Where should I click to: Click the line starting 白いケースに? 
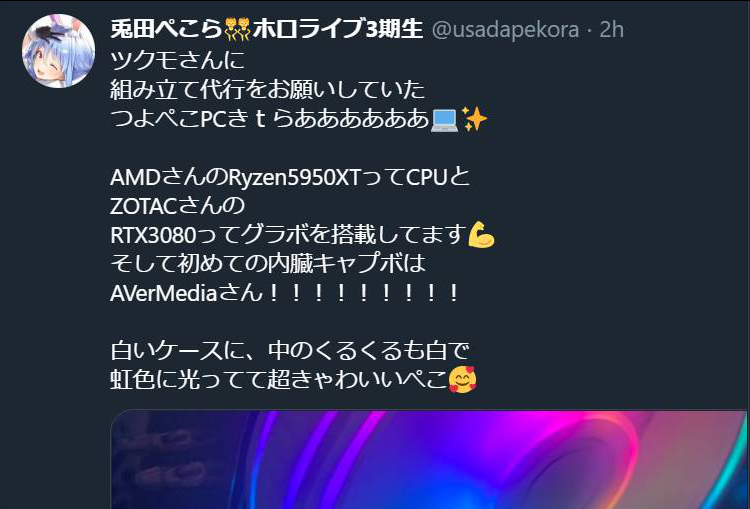click(290, 351)
